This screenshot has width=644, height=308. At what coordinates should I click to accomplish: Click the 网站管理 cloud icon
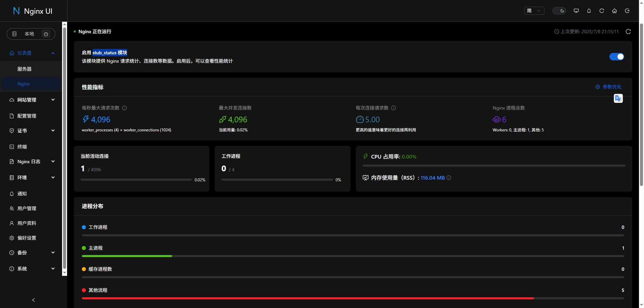(x=12, y=100)
